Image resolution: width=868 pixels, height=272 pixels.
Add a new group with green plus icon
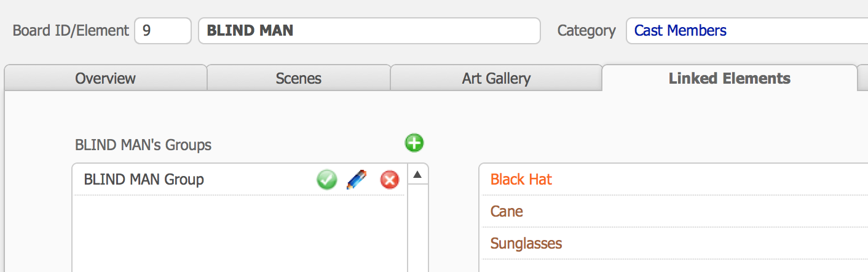tap(414, 143)
